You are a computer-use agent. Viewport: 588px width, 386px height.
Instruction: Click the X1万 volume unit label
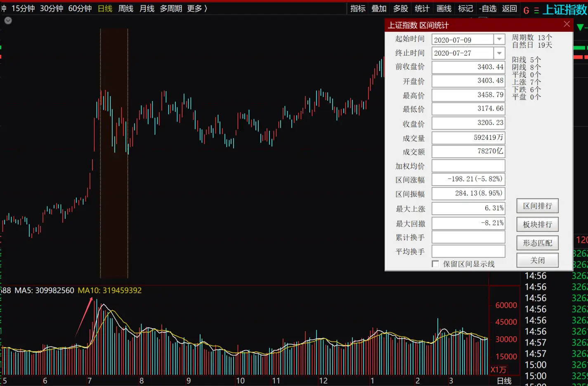498,370
